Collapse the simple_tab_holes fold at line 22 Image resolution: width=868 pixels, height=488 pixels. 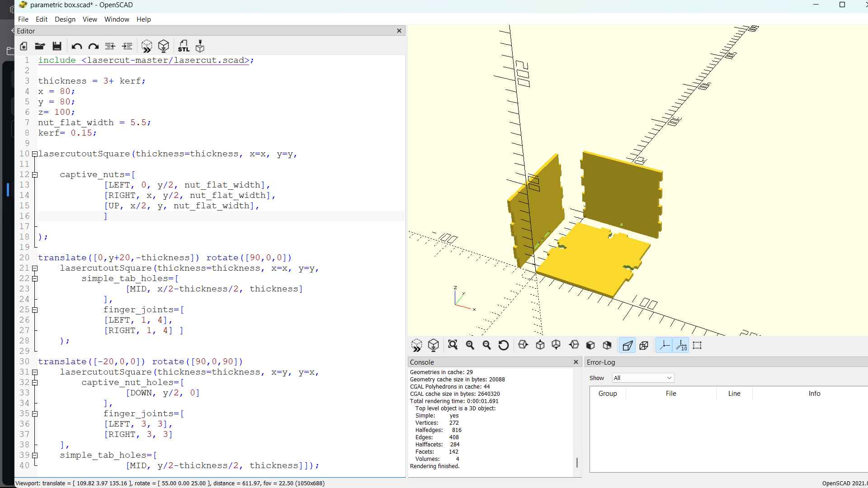(x=34, y=279)
